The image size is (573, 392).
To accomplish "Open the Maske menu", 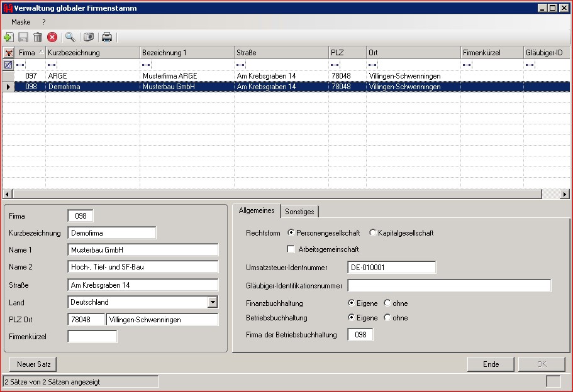I will coord(21,22).
